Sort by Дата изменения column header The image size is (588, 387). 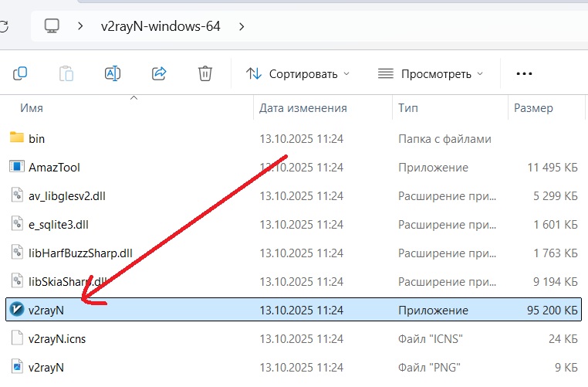click(302, 108)
